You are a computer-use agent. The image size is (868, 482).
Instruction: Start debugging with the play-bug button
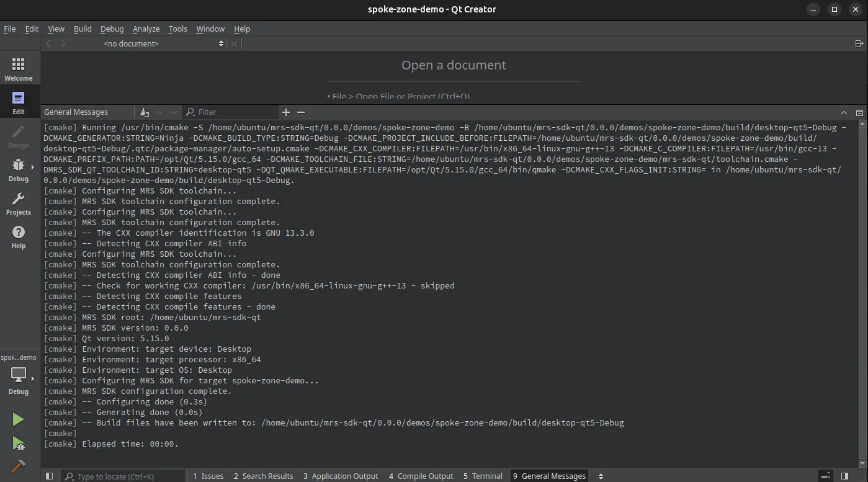pos(19,443)
